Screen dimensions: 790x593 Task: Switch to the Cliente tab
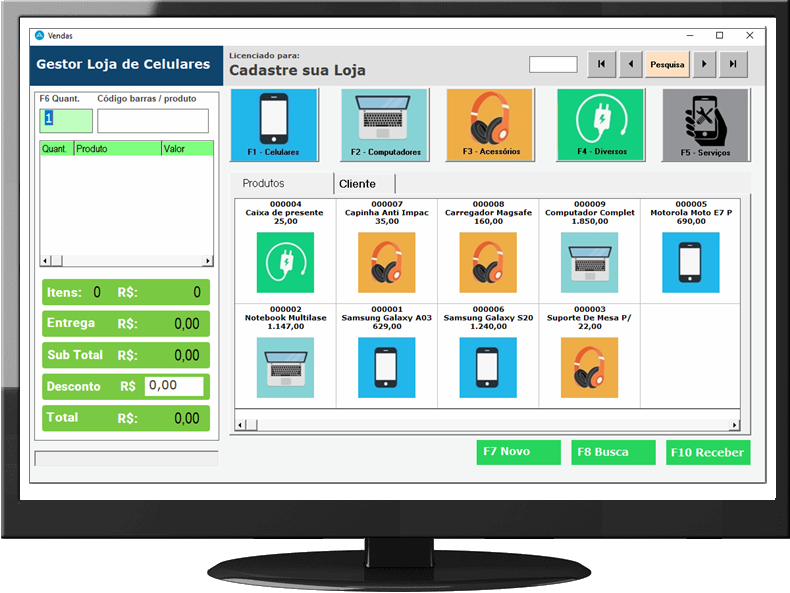[x=358, y=184]
